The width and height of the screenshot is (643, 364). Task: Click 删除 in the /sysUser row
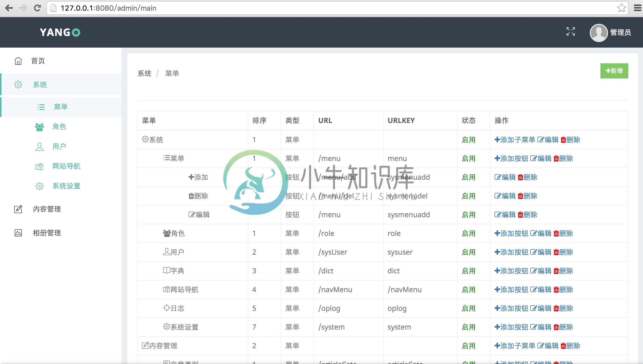[563, 252]
